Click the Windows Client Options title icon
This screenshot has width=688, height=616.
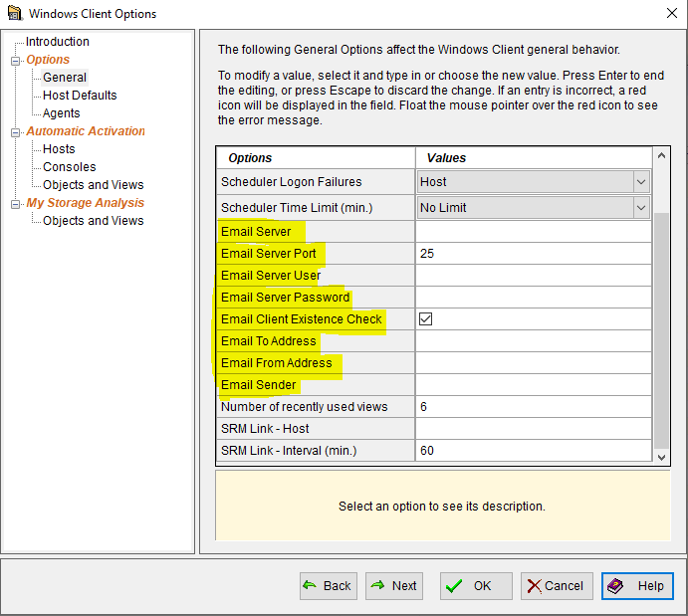point(15,13)
